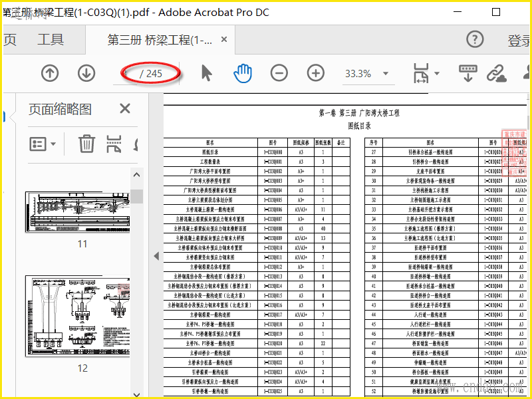Click the thumbnail panel scrollbar handle
532x399 pixels.
point(137,196)
